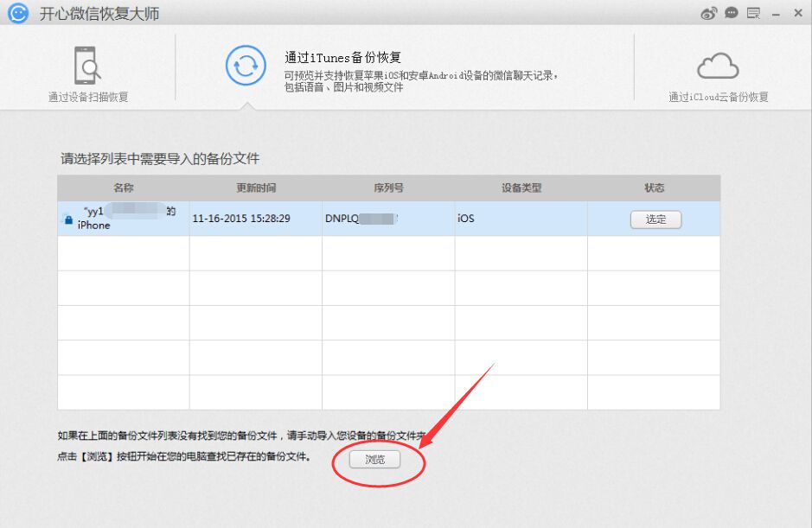Click the lock icon on iPhone backup row
This screenshot has height=528, width=812.
(x=67, y=219)
